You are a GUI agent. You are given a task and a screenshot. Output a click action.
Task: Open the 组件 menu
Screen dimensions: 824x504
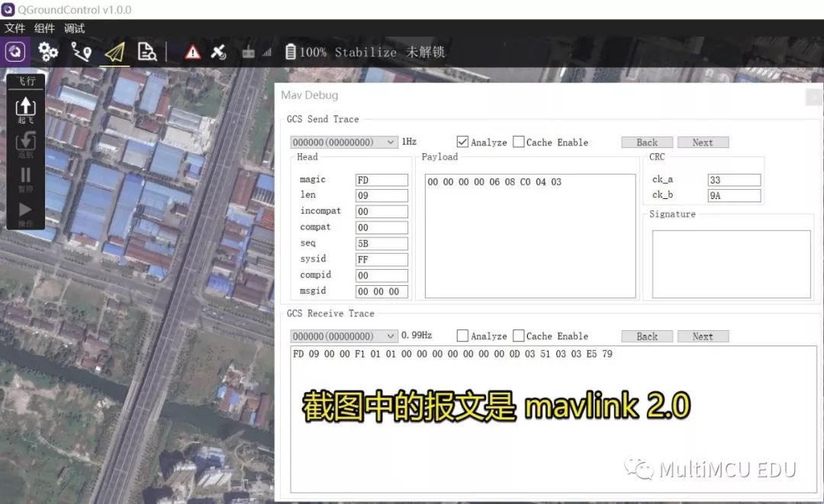[x=44, y=28]
